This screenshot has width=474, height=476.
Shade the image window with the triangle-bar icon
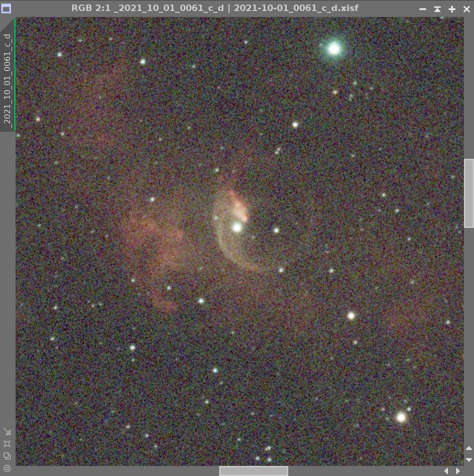[x=437, y=9]
